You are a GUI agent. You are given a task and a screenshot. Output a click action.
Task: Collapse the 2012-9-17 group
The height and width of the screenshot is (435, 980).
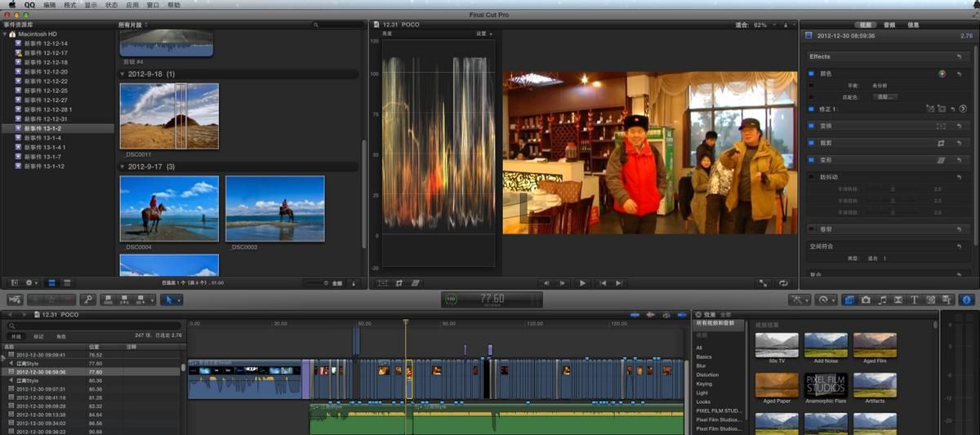122,166
